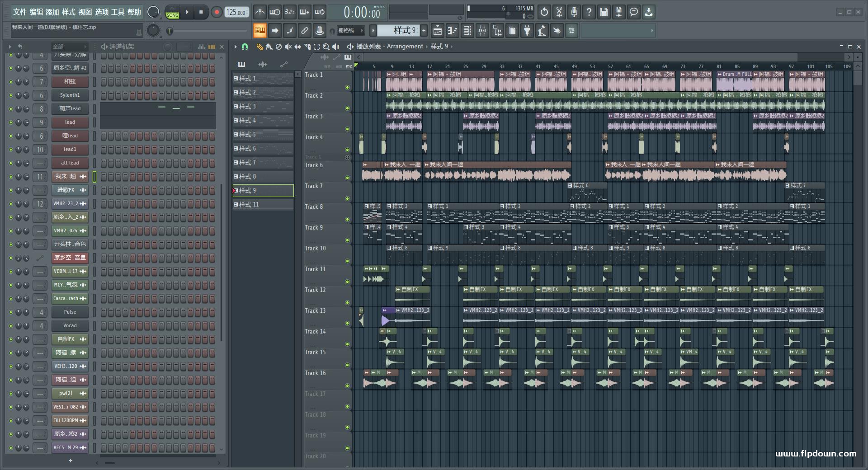The image size is (868, 470).
Task: Open the Piano roll view icon
Action: point(452,31)
